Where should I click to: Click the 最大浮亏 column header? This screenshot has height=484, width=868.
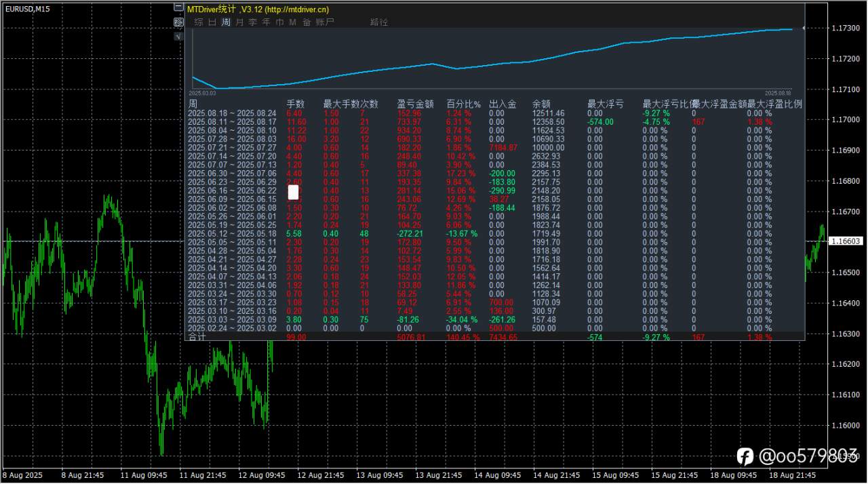(x=606, y=104)
